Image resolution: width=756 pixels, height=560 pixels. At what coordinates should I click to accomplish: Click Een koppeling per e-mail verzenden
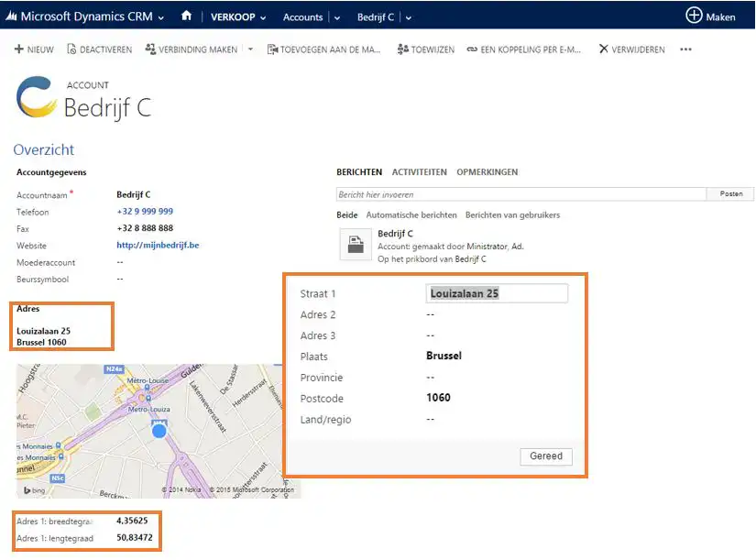[x=523, y=49]
